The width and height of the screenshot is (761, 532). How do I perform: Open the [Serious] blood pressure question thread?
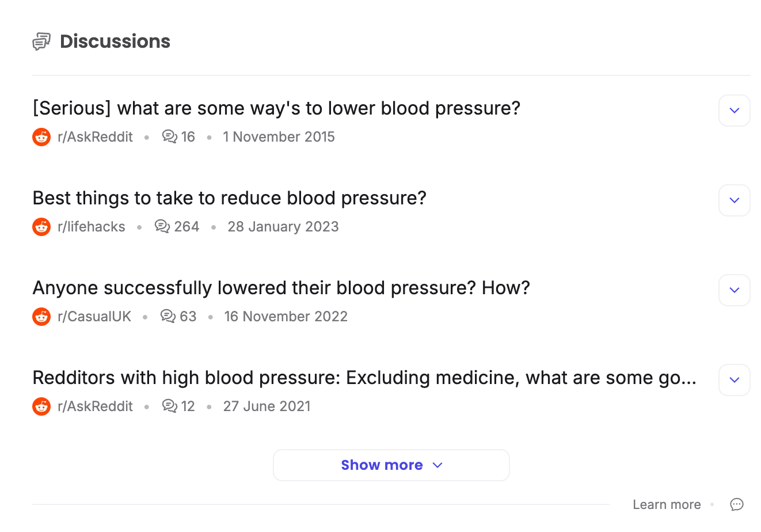tap(276, 108)
